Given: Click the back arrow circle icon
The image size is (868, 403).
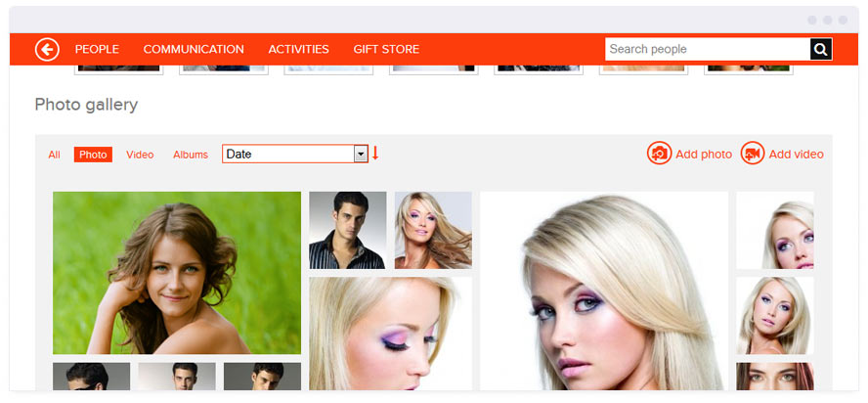Looking at the screenshot, I should (47, 49).
